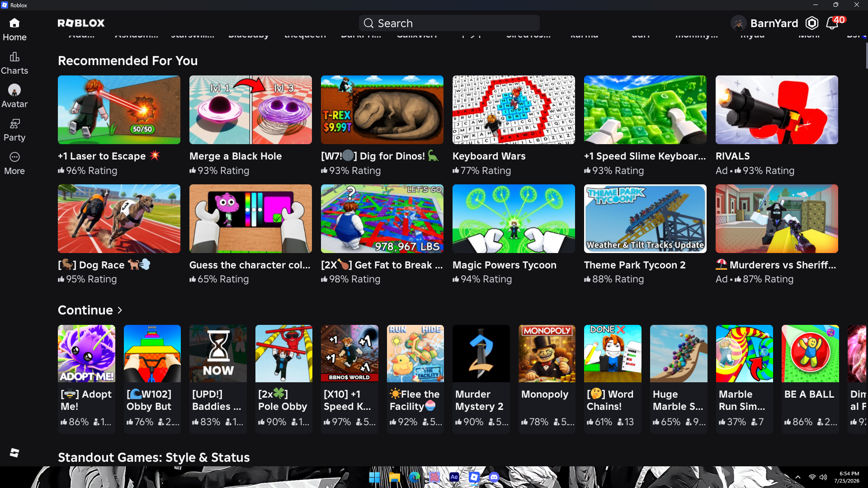Click the Roblox icon at sidebar bottom
868x488 pixels.
[x=14, y=452]
